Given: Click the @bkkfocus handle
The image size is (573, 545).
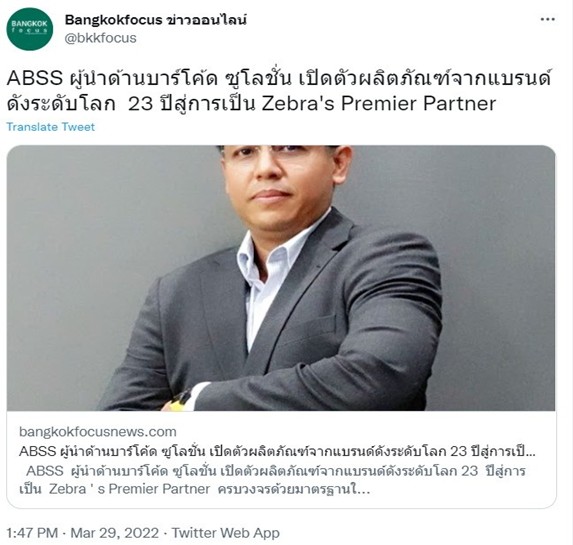Looking at the screenshot, I should [100, 38].
